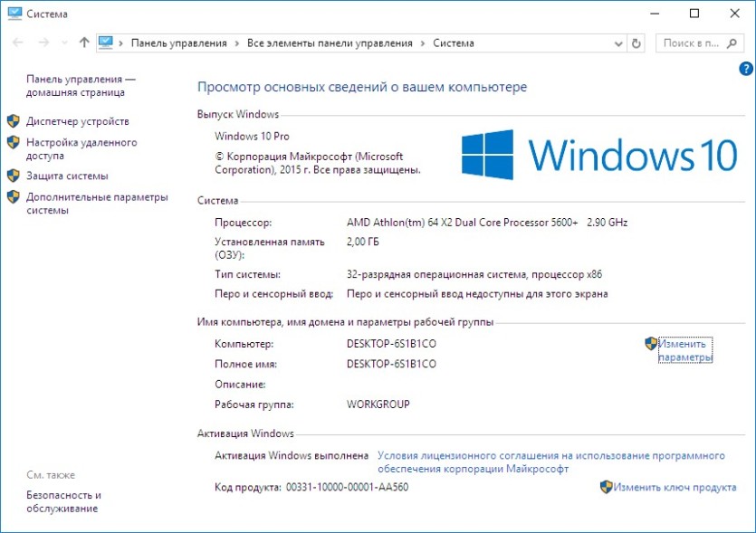
Task: Click the processor value 'AMD Athlon(tm) 64 X2'
Action: (x=399, y=223)
